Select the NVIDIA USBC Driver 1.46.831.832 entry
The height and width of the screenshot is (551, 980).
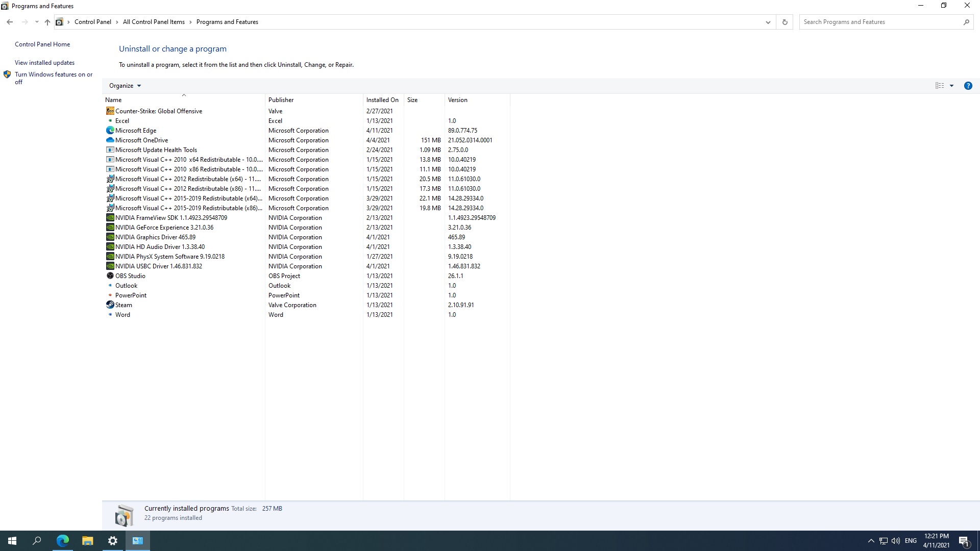(306, 266)
